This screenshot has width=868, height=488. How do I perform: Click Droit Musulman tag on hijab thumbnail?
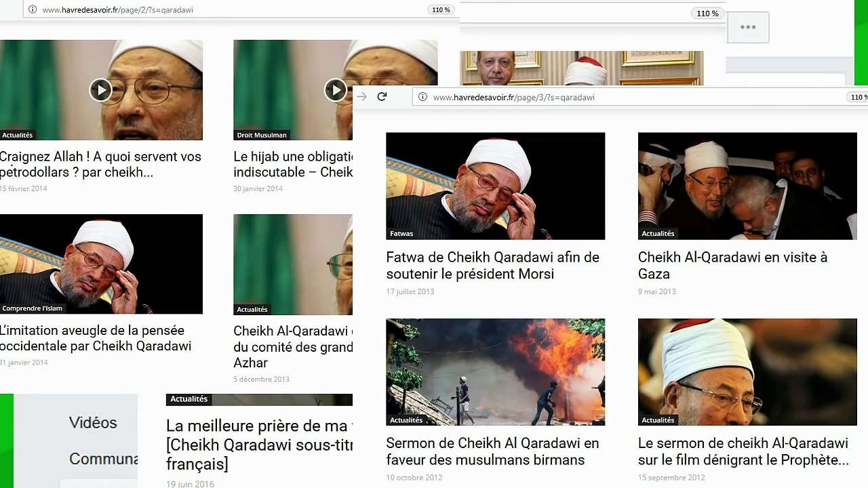262,135
